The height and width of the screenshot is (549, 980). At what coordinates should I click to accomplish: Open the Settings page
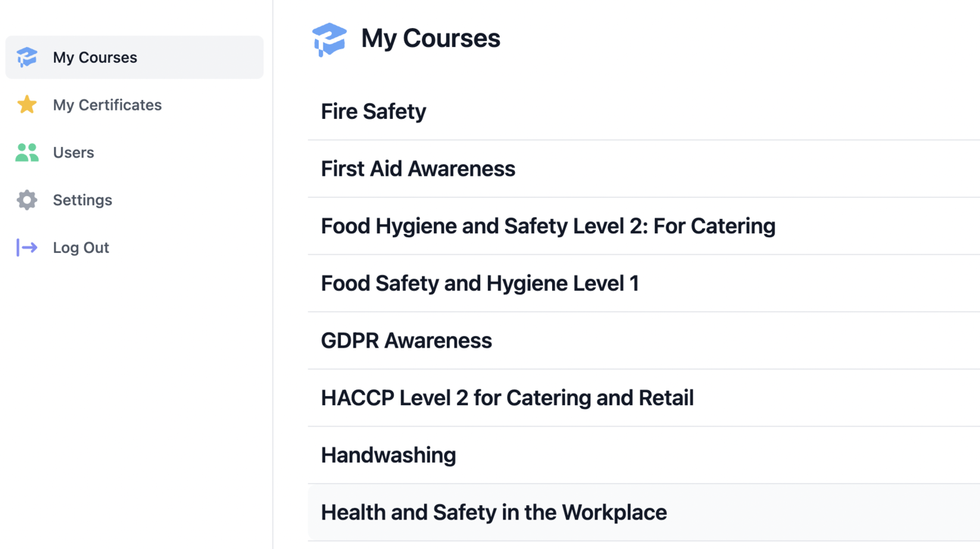(82, 200)
